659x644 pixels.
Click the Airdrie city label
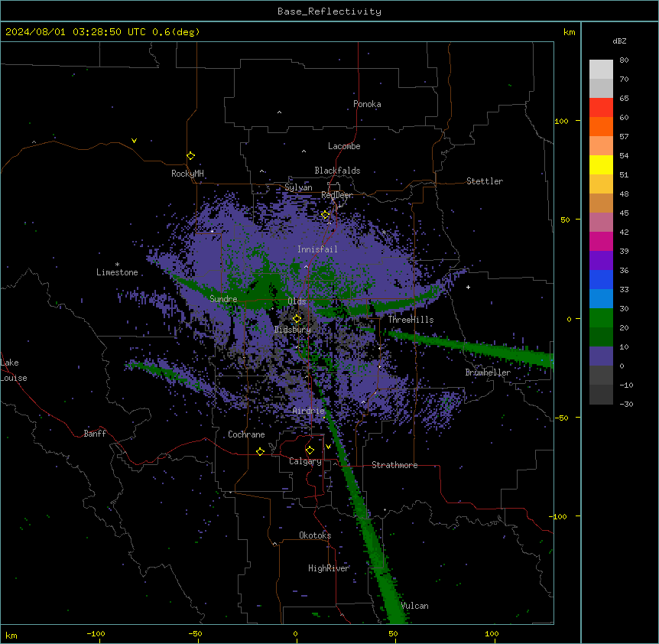point(309,411)
